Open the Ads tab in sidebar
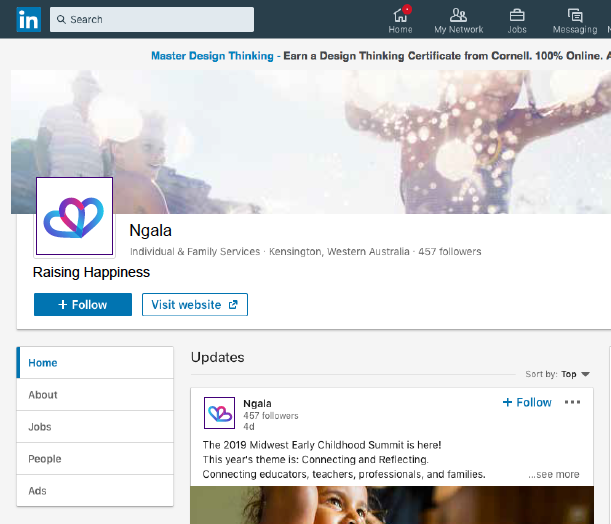 click(x=95, y=490)
